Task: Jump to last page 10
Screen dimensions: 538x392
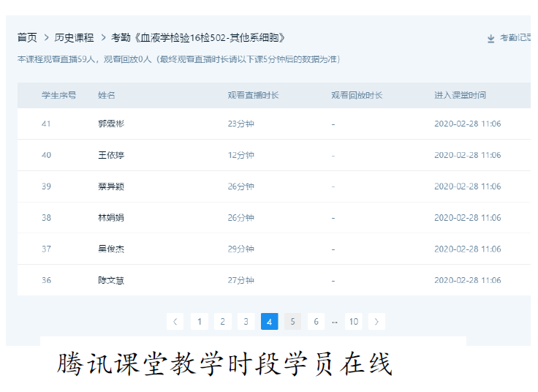Action: [x=354, y=322]
